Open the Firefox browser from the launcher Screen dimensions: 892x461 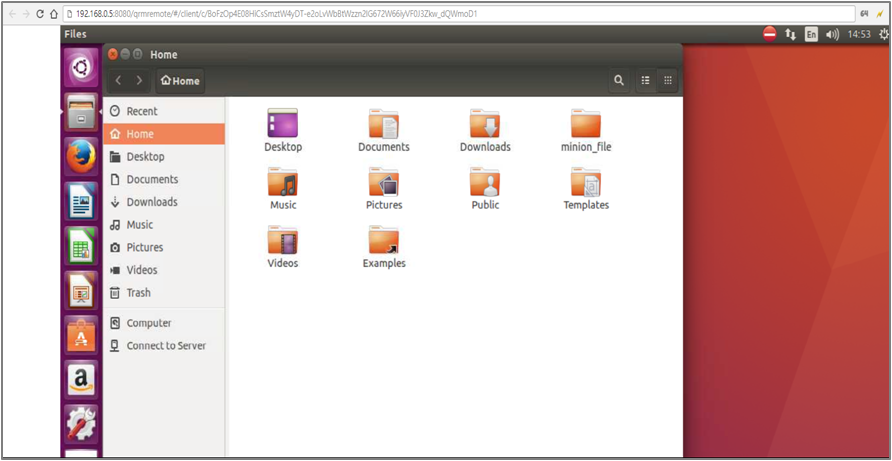click(81, 155)
